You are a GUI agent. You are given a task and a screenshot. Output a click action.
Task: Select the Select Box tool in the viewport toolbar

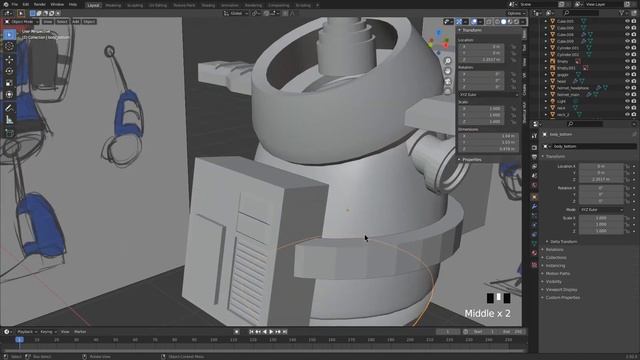point(9,35)
